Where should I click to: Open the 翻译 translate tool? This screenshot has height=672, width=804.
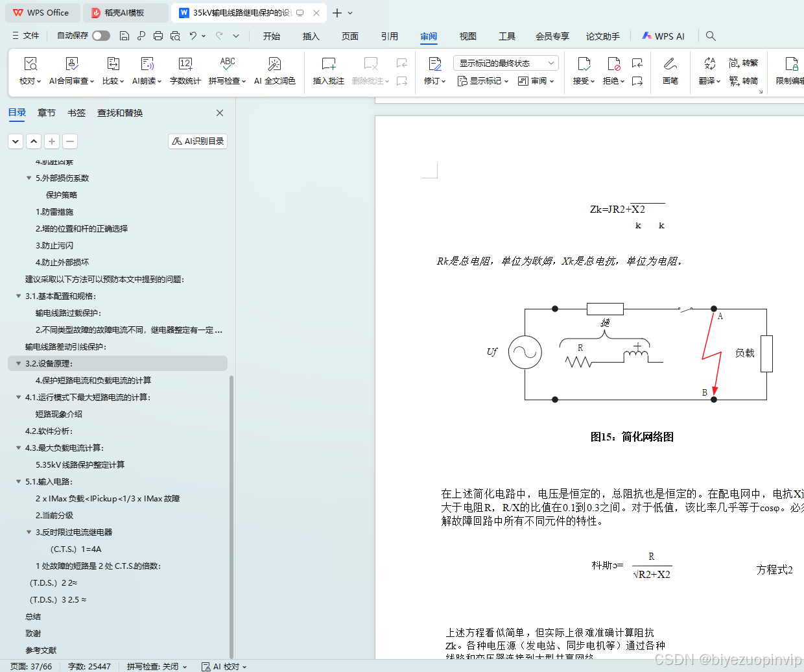[x=709, y=71]
